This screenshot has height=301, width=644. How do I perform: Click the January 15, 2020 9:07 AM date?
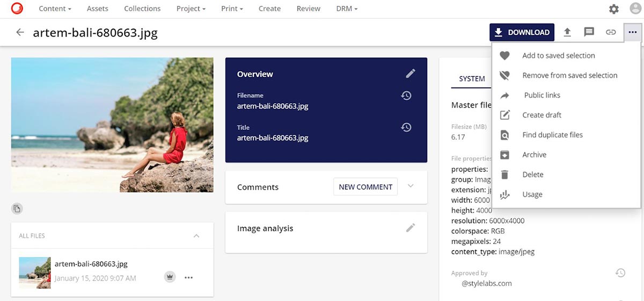pos(96,278)
